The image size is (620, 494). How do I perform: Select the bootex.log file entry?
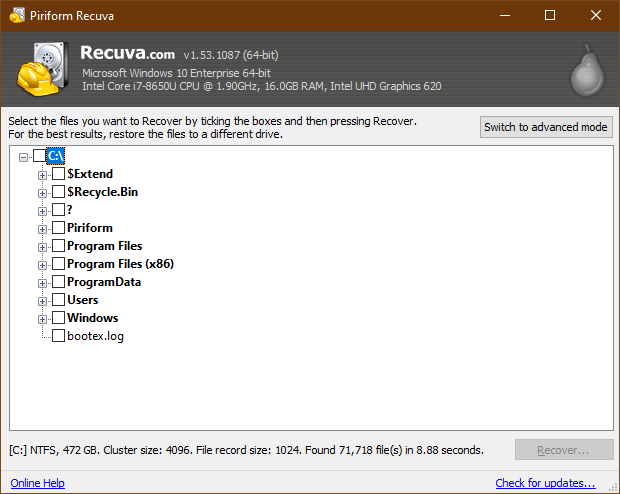pyautogui.click(x=95, y=336)
